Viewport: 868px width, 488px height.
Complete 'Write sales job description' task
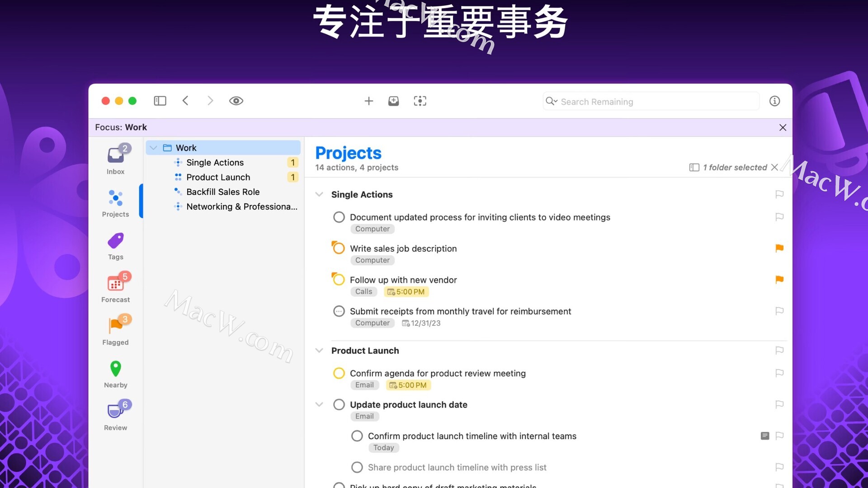[x=339, y=249]
